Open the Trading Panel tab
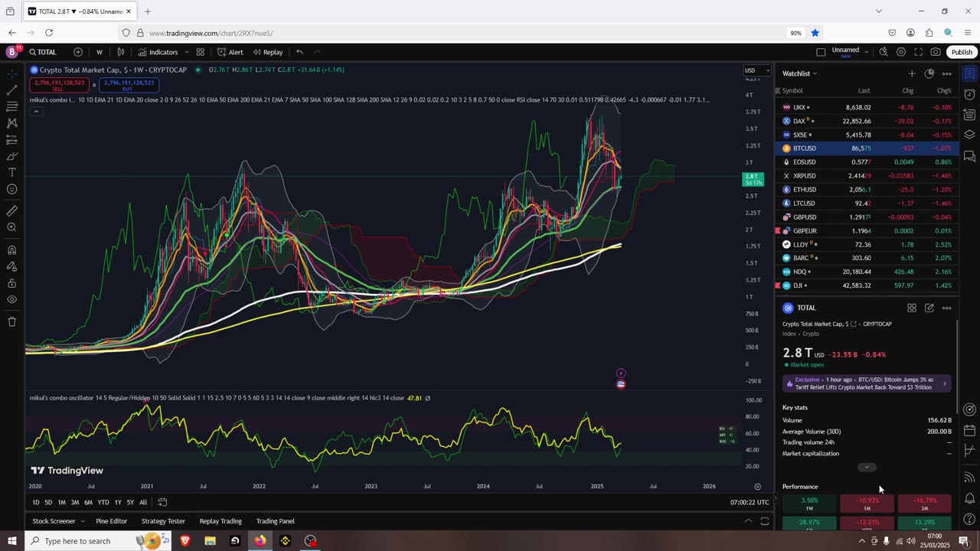Viewport: 980px width, 551px height. pyautogui.click(x=275, y=521)
